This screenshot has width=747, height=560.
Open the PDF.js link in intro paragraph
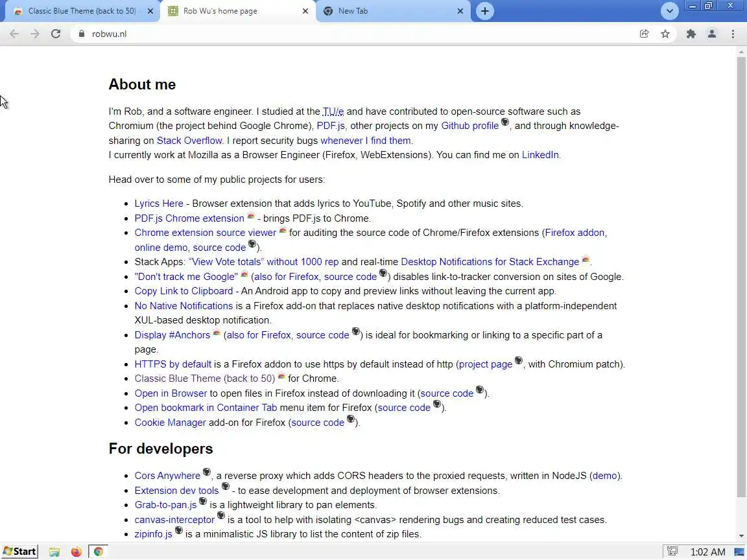[x=331, y=126]
